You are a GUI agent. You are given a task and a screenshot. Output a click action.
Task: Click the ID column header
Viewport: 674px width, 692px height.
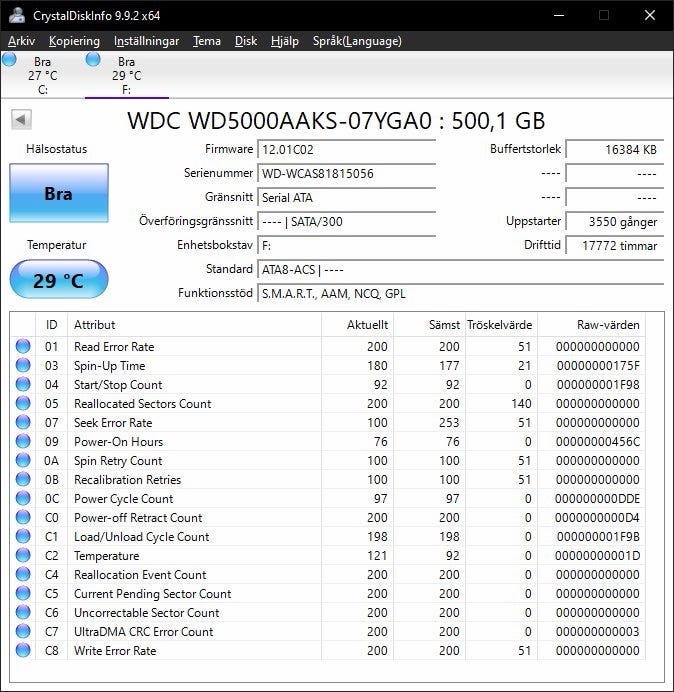click(52, 325)
